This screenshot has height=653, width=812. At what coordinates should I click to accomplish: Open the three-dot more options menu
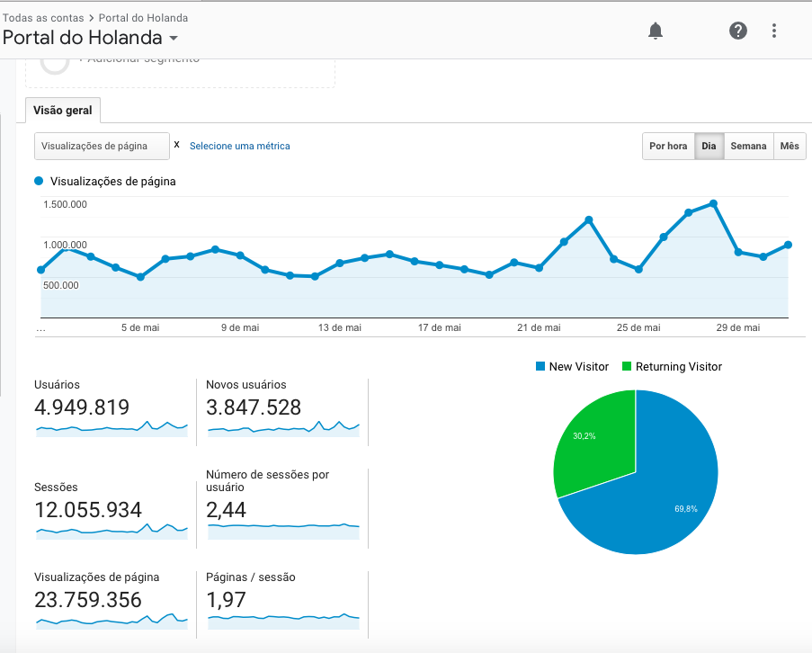pos(774,31)
